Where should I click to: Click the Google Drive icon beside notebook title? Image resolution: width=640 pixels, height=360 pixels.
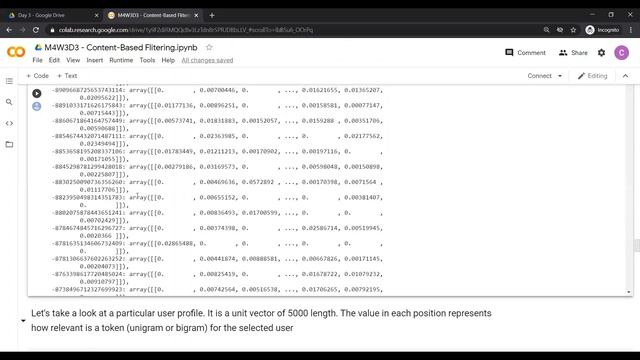[x=38, y=47]
